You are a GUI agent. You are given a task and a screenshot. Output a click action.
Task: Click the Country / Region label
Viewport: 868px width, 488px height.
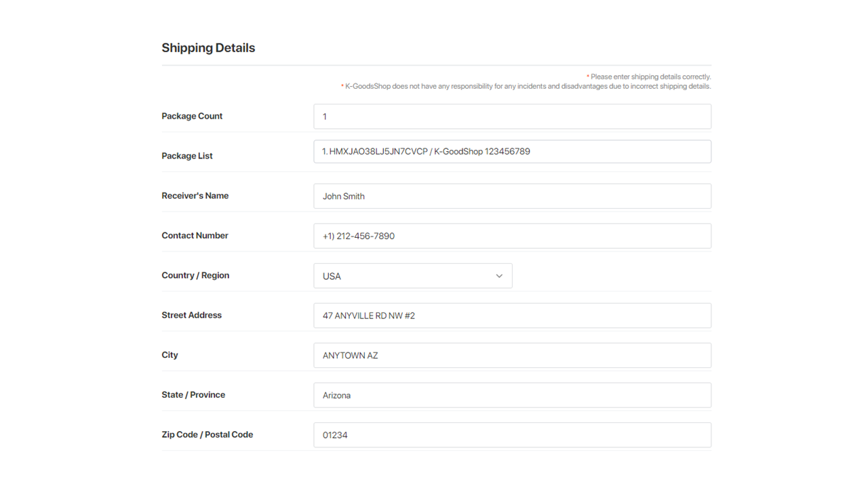click(195, 275)
